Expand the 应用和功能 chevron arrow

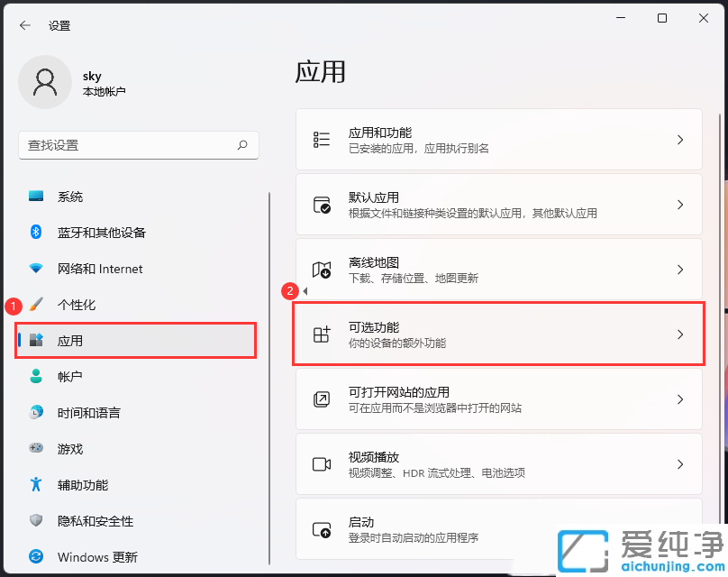click(x=680, y=139)
